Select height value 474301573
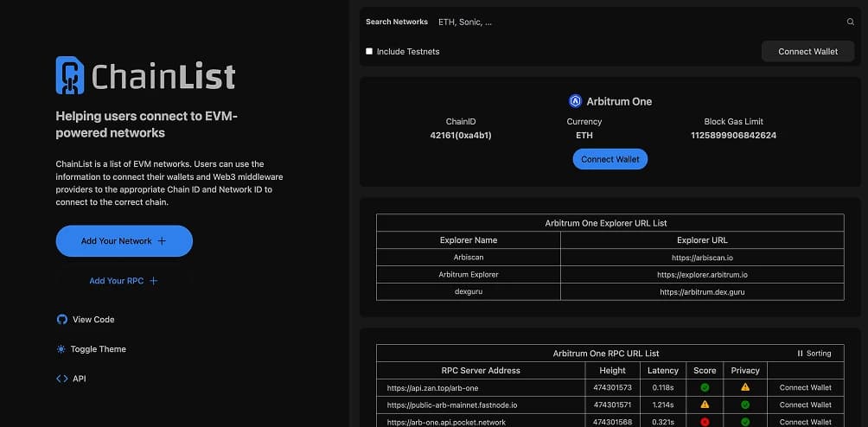The height and width of the screenshot is (427, 868). pyautogui.click(x=612, y=388)
